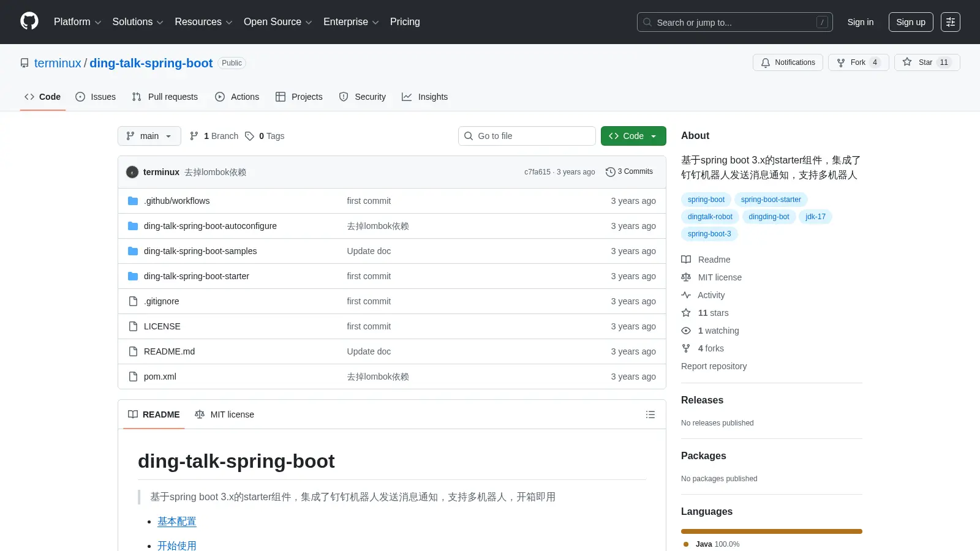Select the README tab in file viewer
Viewport: 980px width, 551px height.
click(154, 414)
